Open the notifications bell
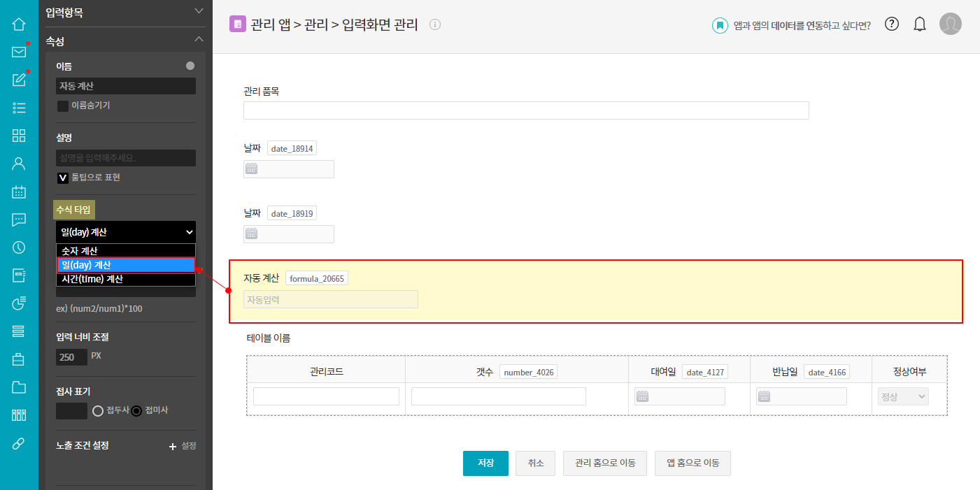The image size is (980, 490). coord(920,24)
